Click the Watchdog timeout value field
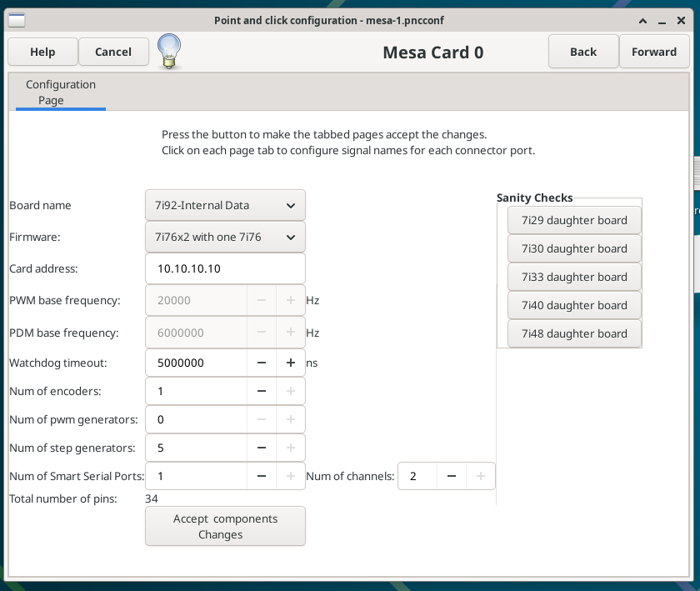 pos(196,363)
